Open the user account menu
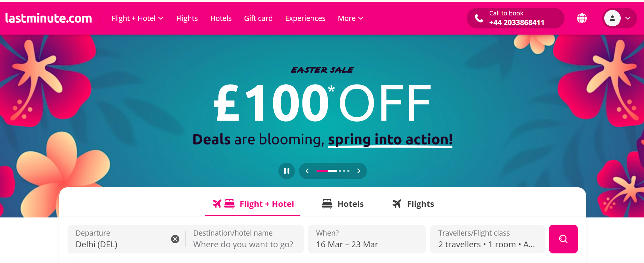 619,18
